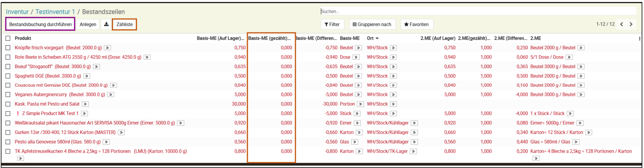Go to previous page with the left arrow
Image resolution: width=644 pixels, height=168 pixels.
(x=622, y=24)
